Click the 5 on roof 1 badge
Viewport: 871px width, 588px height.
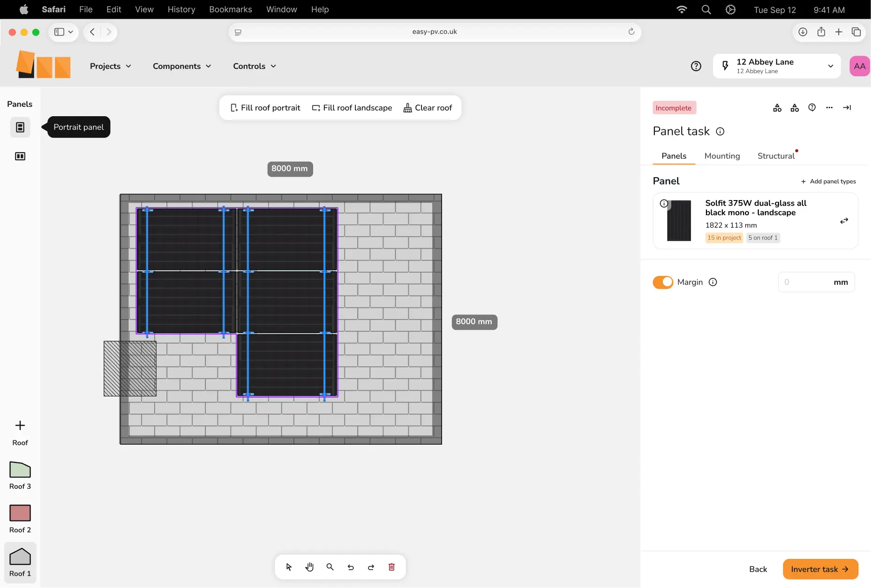point(763,238)
